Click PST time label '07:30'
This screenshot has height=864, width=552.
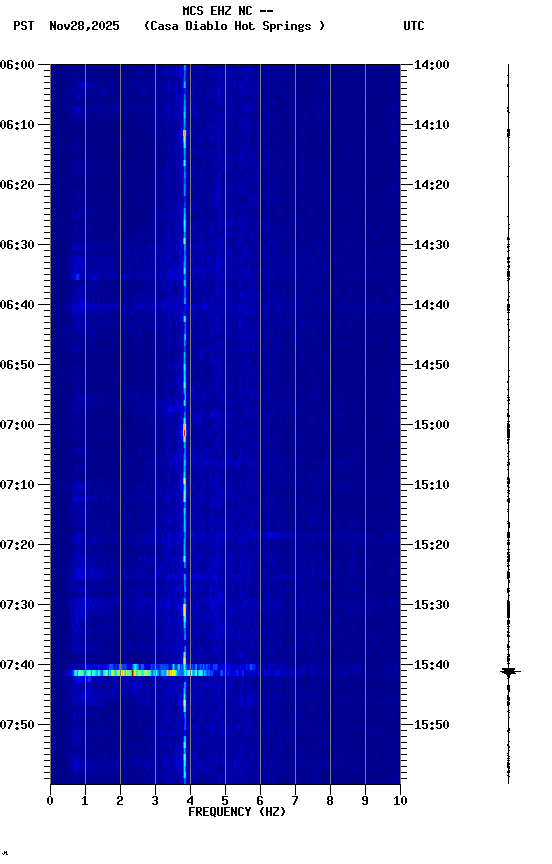(17, 606)
